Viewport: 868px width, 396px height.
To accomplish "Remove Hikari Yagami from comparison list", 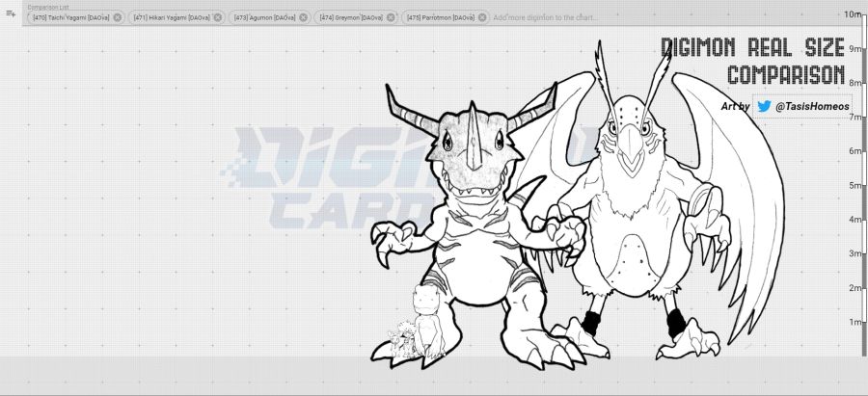I will [218, 18].
